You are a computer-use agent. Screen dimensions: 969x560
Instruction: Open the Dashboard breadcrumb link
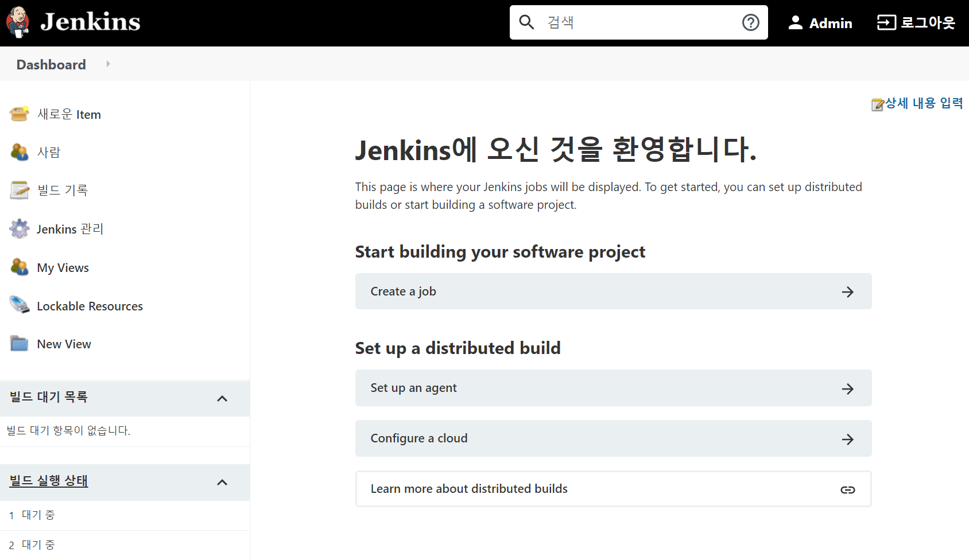tap(51, 64)
